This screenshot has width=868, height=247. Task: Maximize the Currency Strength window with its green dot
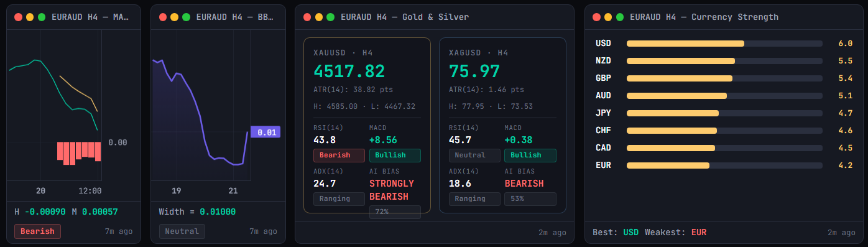pyautogui.click(x=619, y=17)
